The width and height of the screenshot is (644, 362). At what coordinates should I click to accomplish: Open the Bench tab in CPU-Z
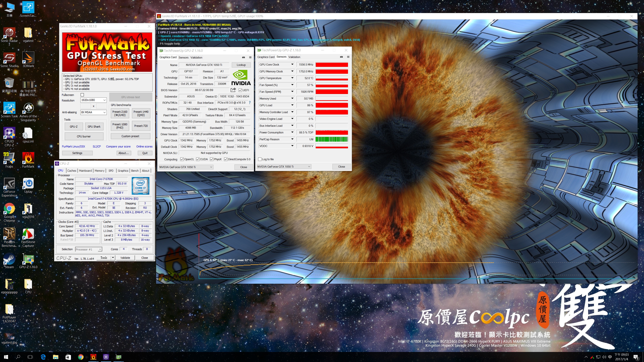click(135, 171)
